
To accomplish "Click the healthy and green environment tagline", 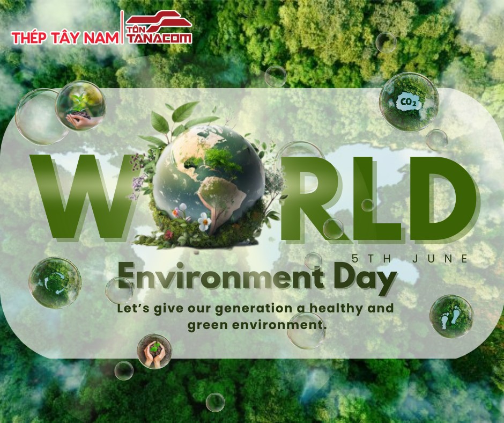I will click(255, 317).
